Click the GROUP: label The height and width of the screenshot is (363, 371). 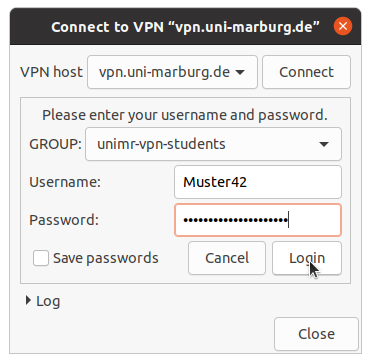(55, 144)
